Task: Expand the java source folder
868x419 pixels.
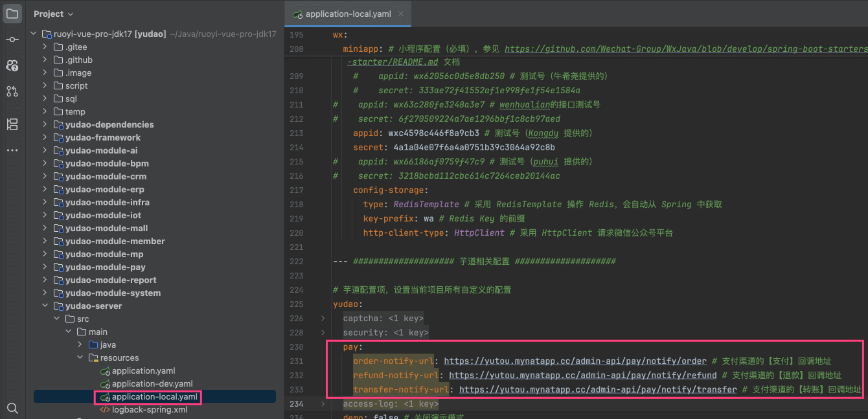Action: tap(80, 345)
